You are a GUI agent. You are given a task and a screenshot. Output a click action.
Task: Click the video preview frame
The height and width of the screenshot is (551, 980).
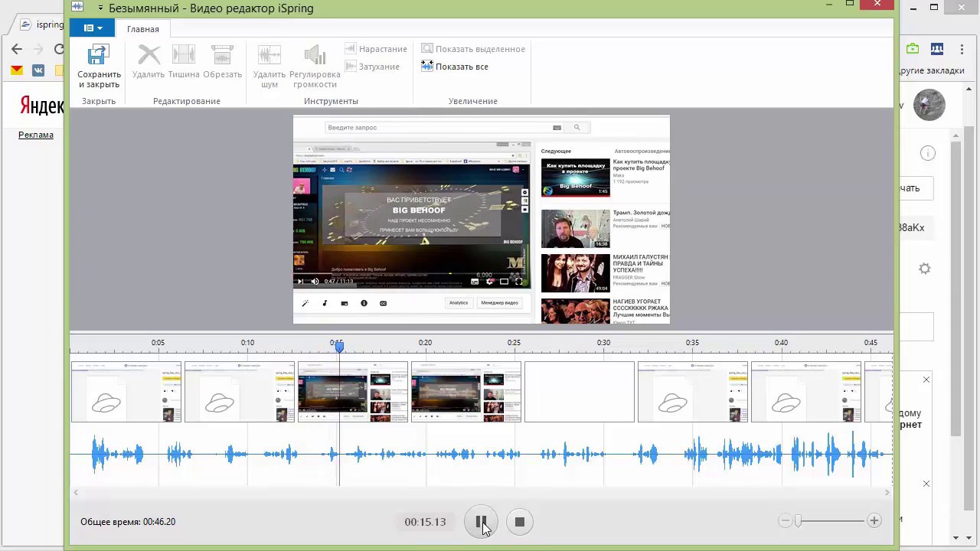point(482,220)
